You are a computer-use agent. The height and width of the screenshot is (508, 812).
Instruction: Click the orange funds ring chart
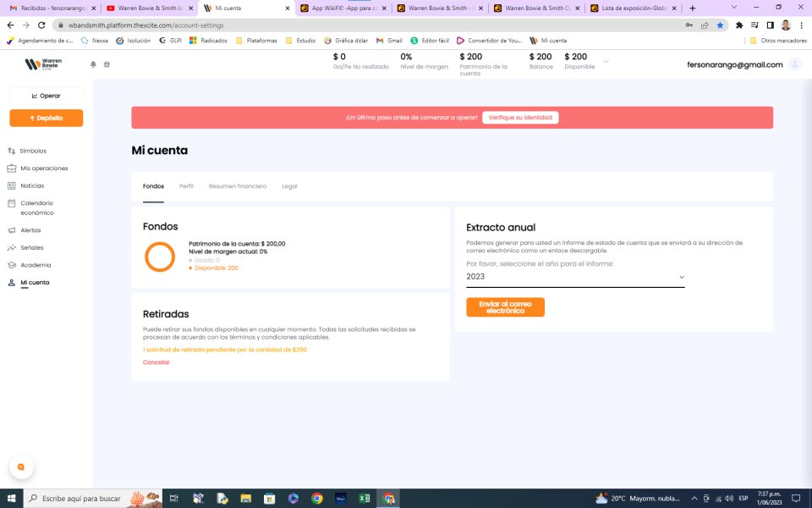pos(160,257)
